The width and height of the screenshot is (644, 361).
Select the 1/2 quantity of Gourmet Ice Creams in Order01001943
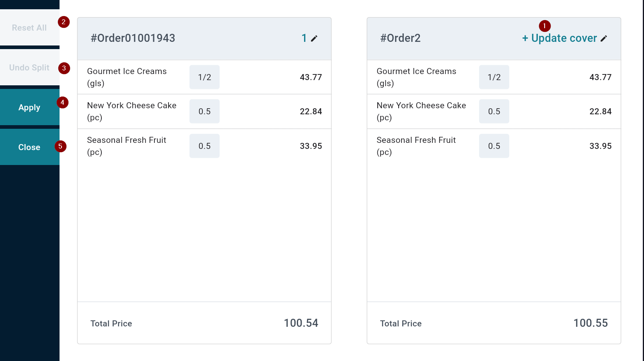[x=204, y=77]
